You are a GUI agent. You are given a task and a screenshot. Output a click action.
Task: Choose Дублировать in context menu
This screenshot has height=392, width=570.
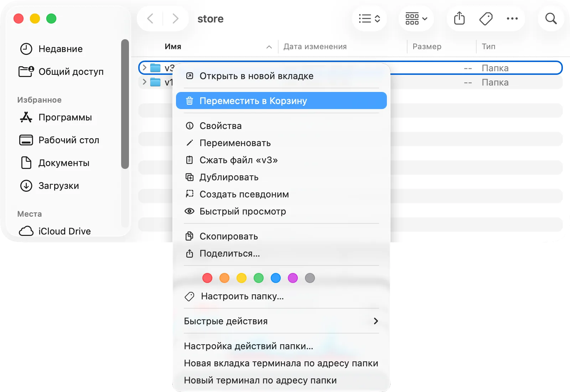pos(281,177)
